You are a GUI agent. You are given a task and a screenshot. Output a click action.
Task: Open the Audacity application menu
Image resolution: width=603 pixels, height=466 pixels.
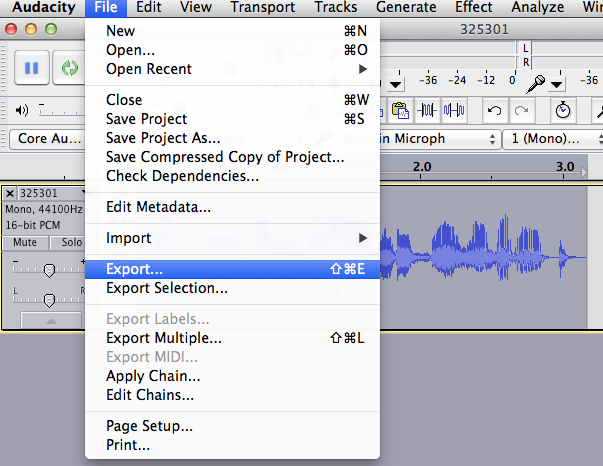tap(43, 7)
